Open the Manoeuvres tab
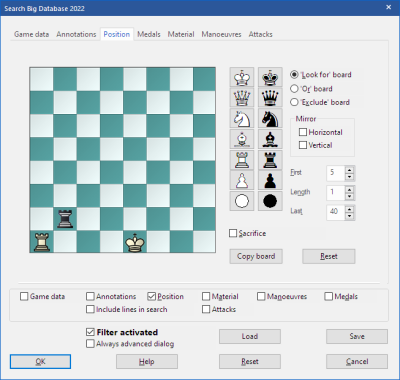Image resolution: width=400 pixels, height=380 pixels. [x=221, y=34]
